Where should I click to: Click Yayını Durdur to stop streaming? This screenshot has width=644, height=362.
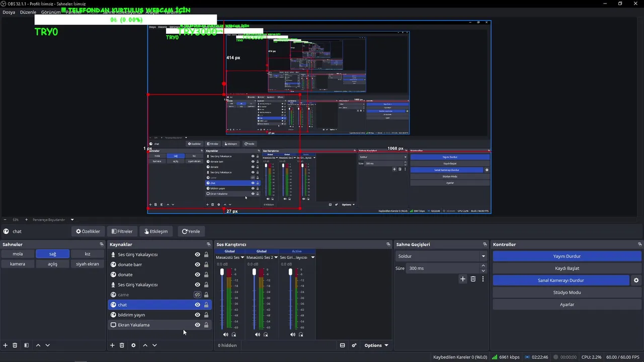click(x=567, y=256)
